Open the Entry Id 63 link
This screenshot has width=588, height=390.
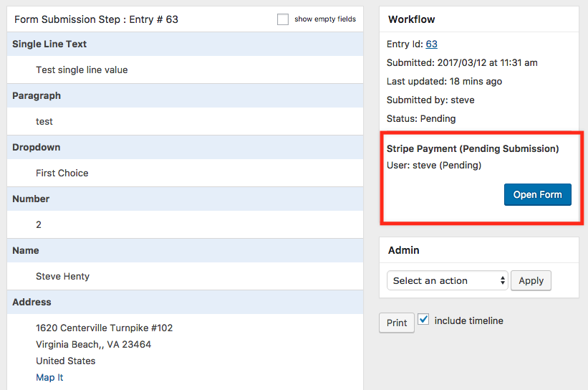431,44
